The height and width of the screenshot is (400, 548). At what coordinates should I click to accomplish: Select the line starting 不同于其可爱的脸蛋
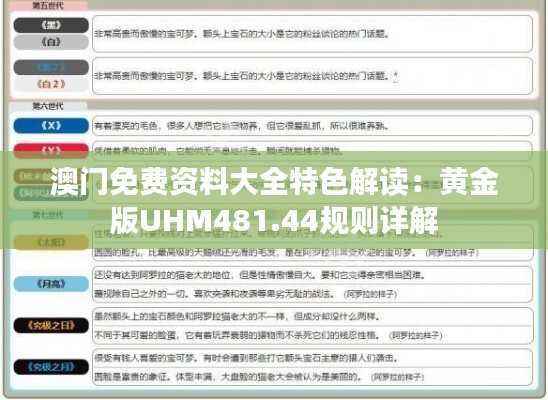(x=238, y=335)
